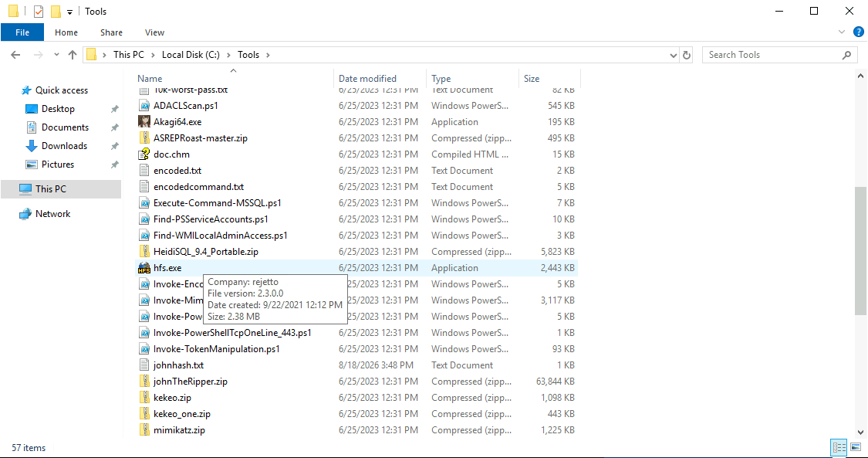Open the File menu
Screen dimensions: 868x458
coord(22,32)
